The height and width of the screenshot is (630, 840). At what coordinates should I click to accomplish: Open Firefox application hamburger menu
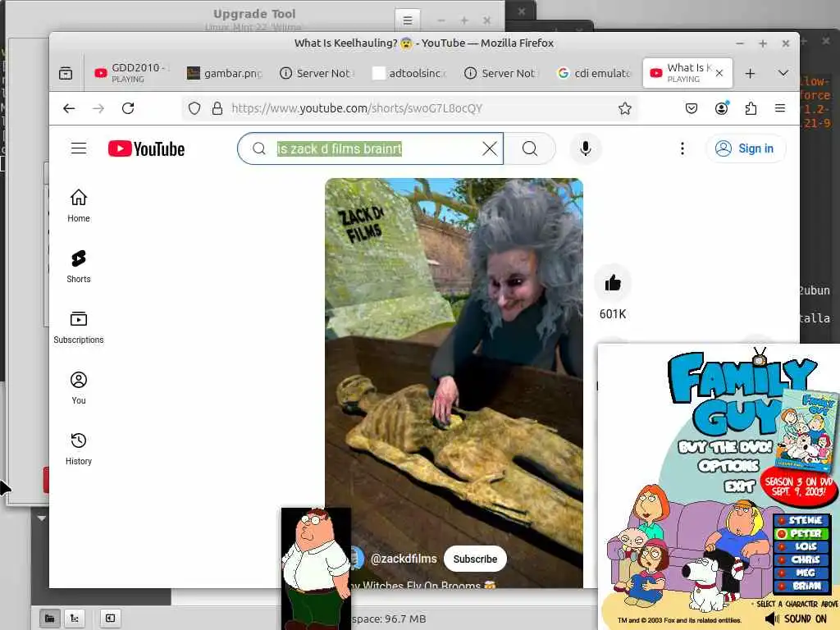(780, 108)
